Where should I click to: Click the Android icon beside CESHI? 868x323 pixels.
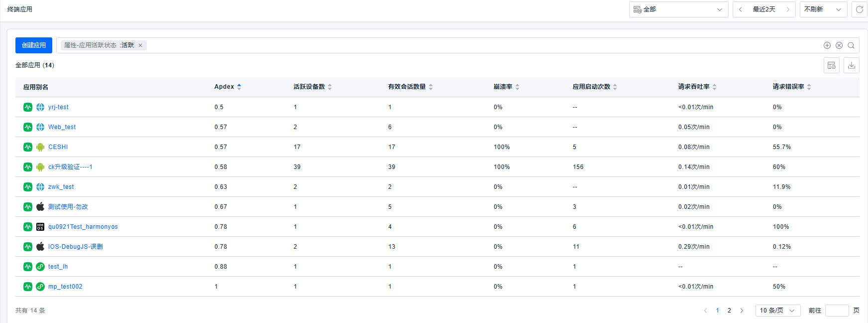pos(40,147)
